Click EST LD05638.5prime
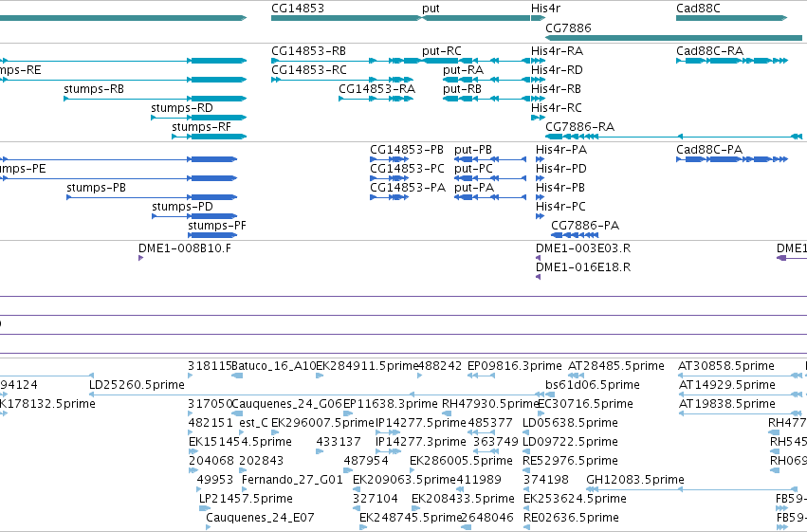 pos(526,432)
